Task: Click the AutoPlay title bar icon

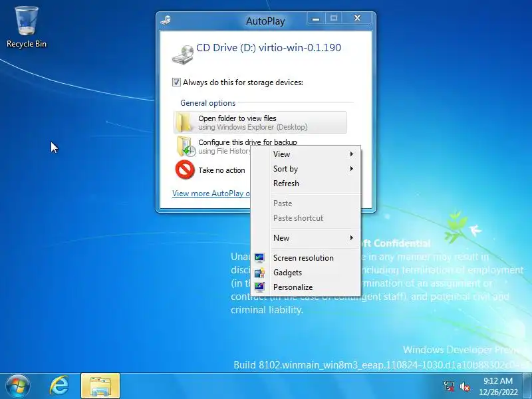Action: pyautogui.click(x=166, y=21)
